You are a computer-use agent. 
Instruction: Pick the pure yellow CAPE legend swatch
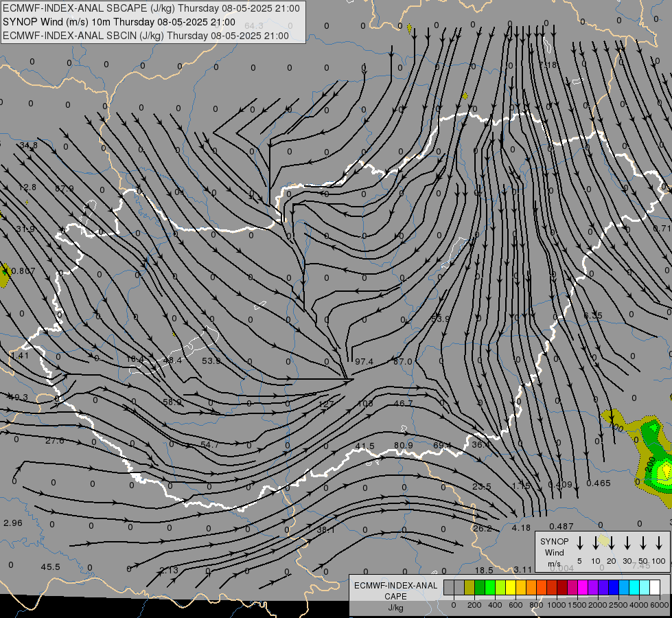point(511,588)
